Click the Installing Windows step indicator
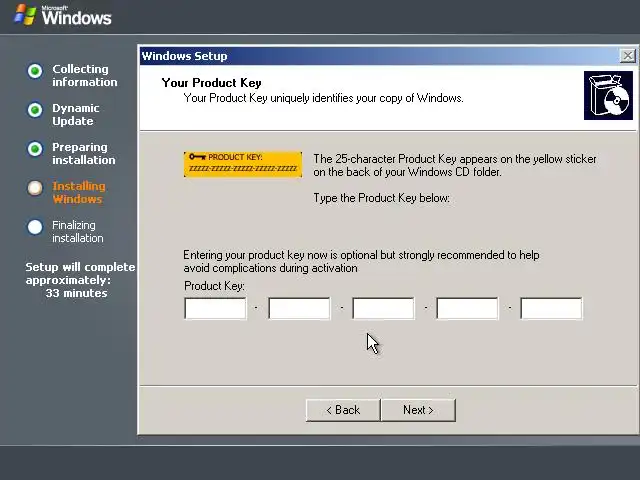The height and width of the screenshot is (480, 640). (35, 188)
